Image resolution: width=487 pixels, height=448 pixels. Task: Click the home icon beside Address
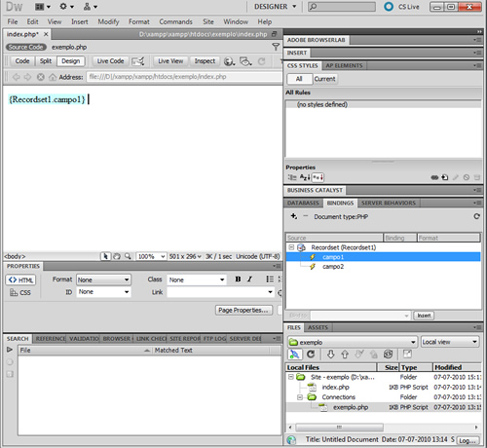point(53,77)
